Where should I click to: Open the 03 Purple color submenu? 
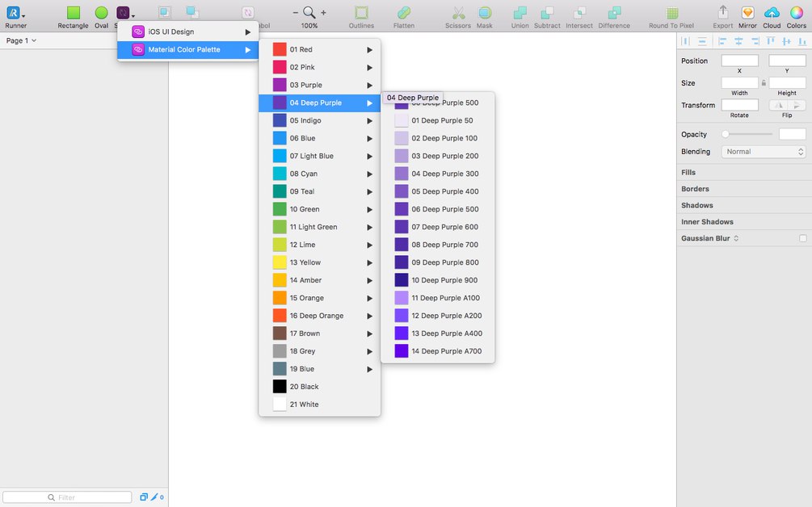point(319,85)
